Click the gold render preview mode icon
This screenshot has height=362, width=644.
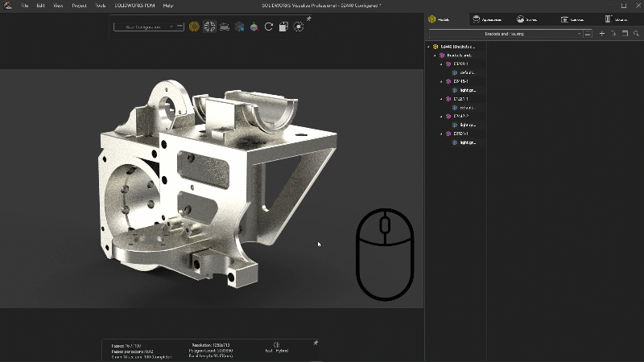(194, 27)
